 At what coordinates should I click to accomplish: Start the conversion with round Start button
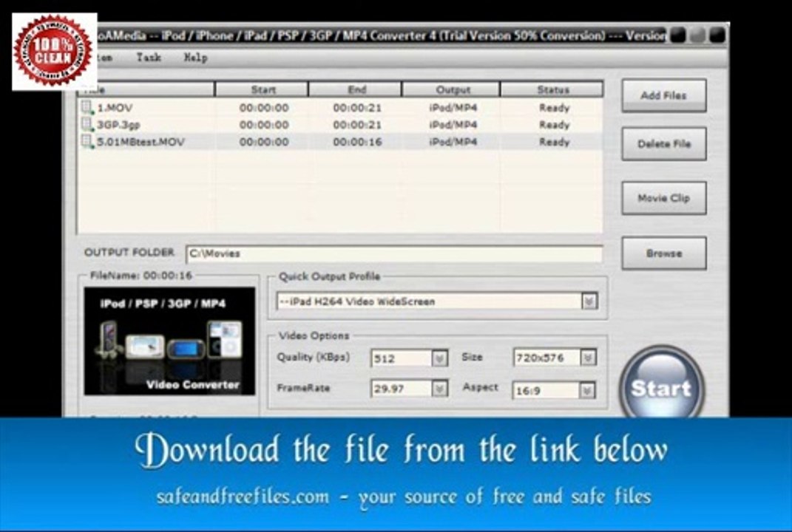[660, 385]
